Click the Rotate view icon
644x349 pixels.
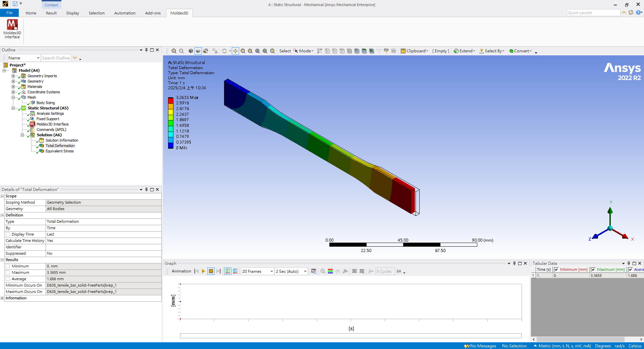(224, 51)
